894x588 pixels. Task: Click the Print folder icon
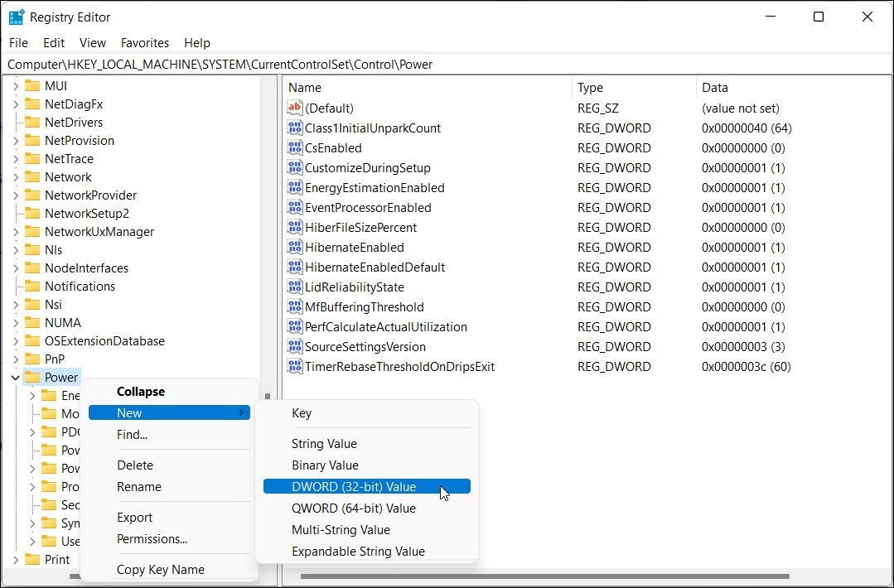pos(32,560)
